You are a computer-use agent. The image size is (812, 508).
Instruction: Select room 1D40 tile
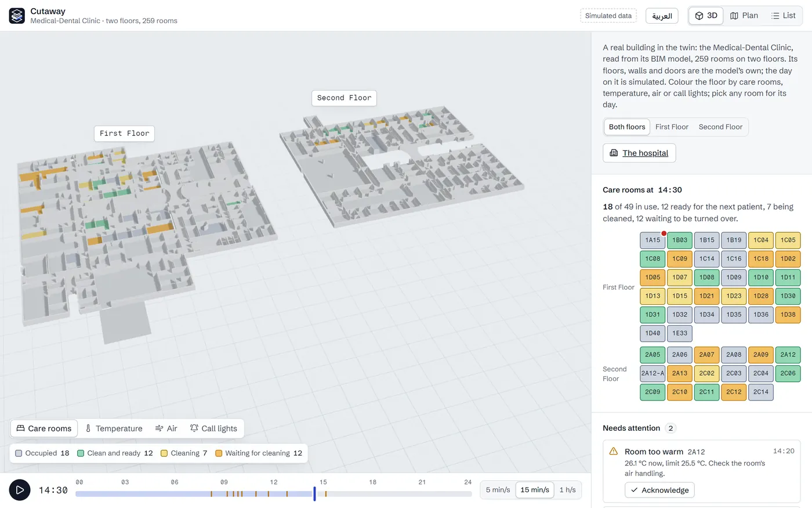[x=652, y=333]
